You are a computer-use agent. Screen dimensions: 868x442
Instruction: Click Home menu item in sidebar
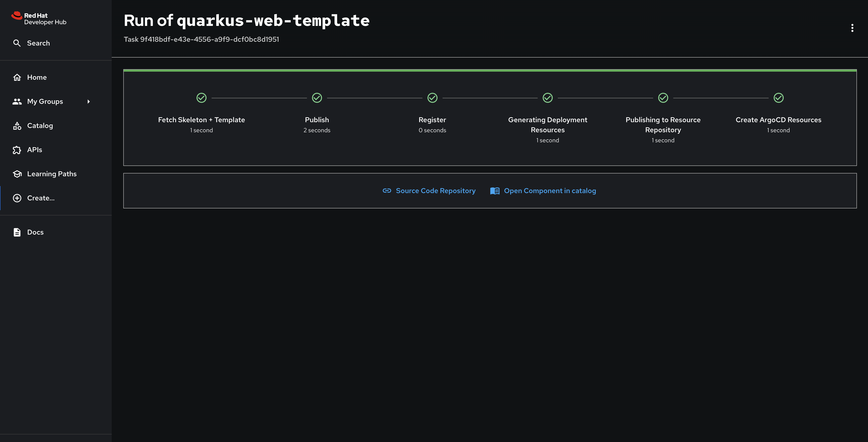(x=37, y=77)
